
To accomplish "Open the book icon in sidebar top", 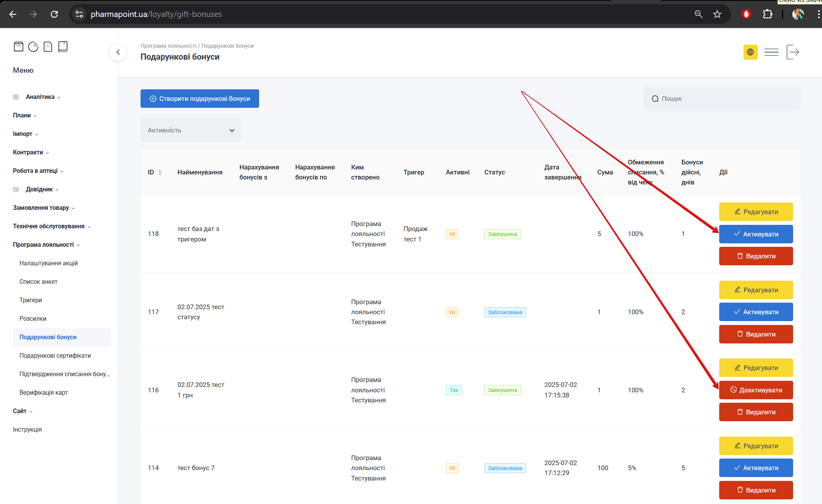I will pyautogui.click(x=63, y=47).
